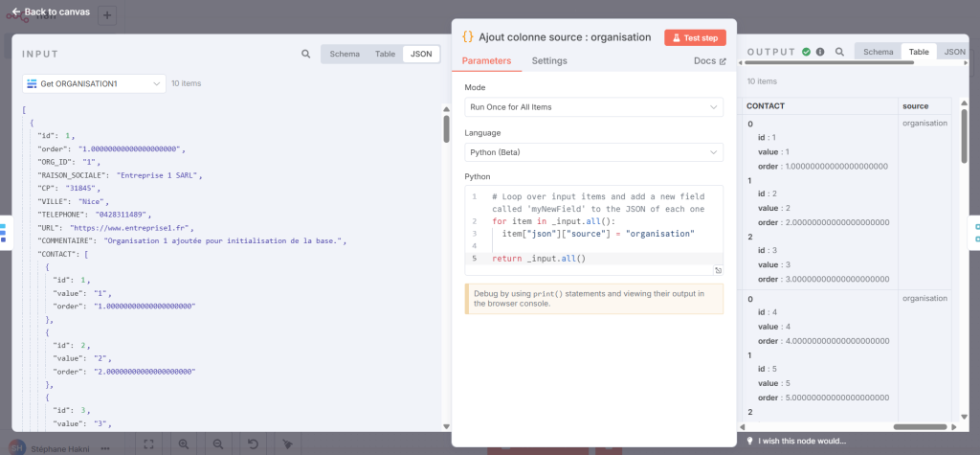
Task: Open the Language dropdown Python (Beta)
Action: click(593, 152)
